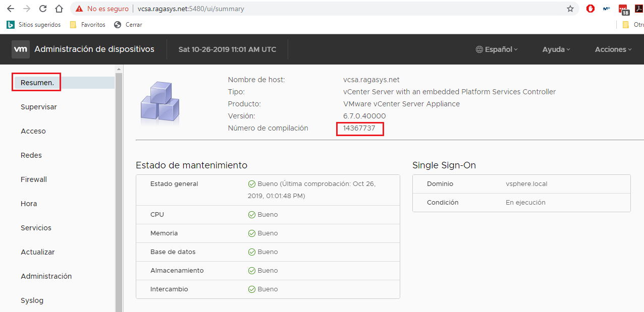Select Supervisar in the sidebar

click(38, 106)
